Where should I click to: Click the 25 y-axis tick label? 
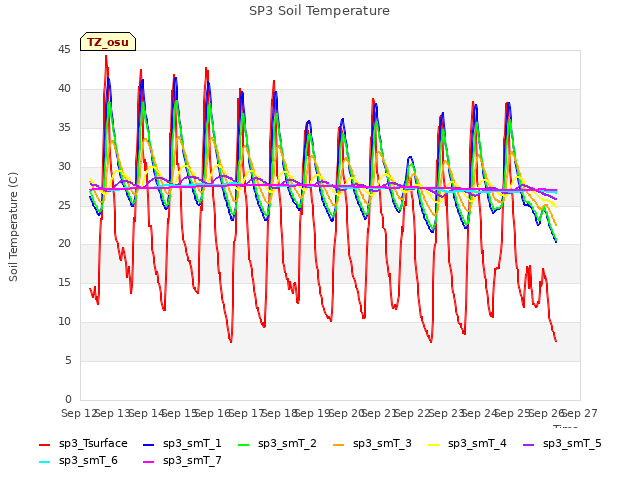pos(64,205)
